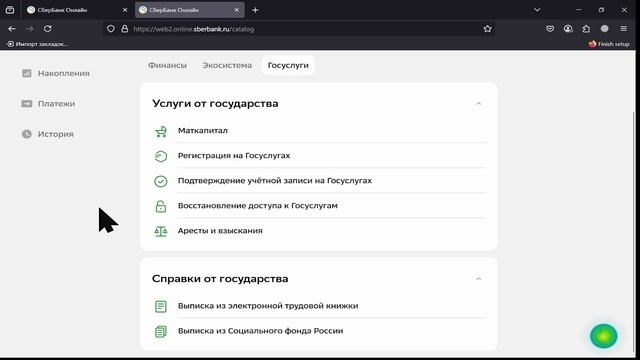Reload the page with the refresh button
The image size is (640, 360).
click(48, 29)
